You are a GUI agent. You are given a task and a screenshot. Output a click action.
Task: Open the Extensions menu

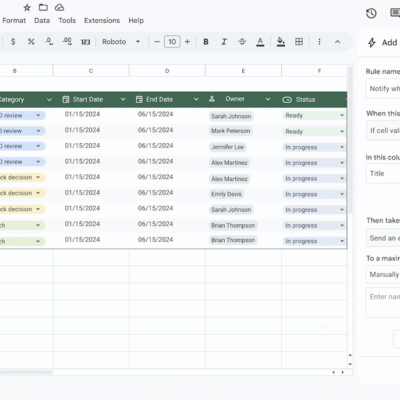tap(102, 20)
